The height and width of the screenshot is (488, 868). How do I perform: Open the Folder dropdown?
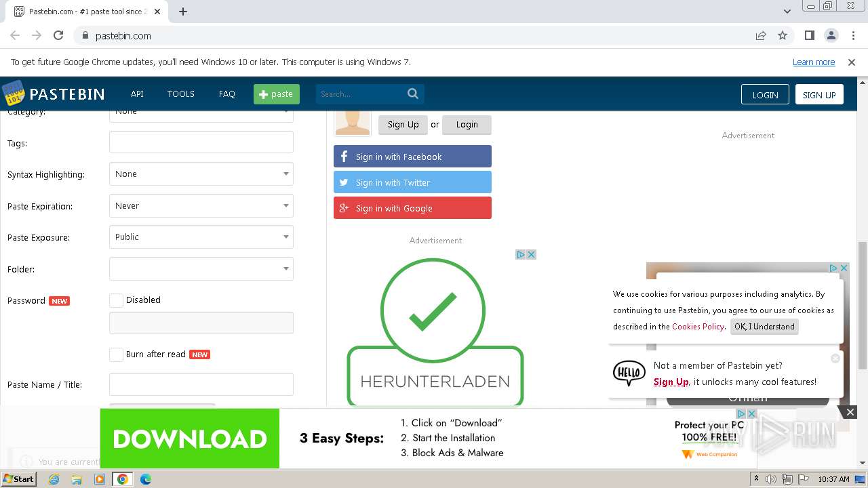coord(201,269)
